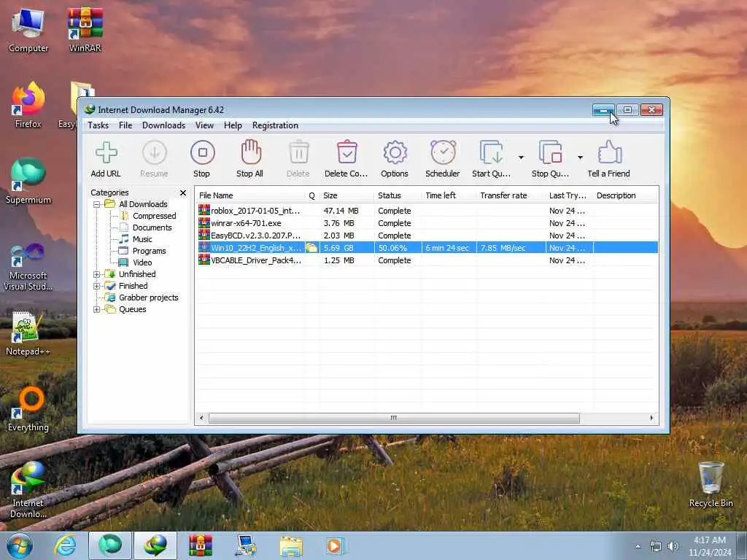The width and height of the screenshot is (747, 560).
Task: Click the Delete trash icon
Action: pyautogui.click(x=298, y=153)
